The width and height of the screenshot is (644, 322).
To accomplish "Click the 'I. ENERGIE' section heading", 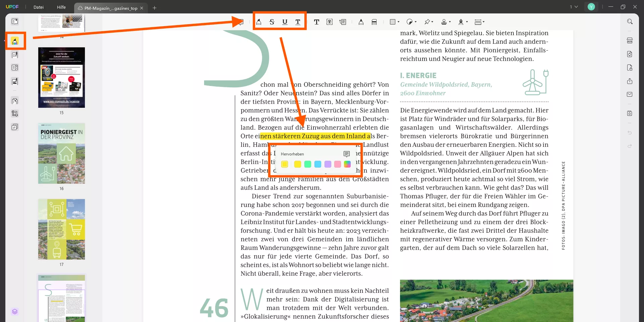I will [x=418, y=76].
